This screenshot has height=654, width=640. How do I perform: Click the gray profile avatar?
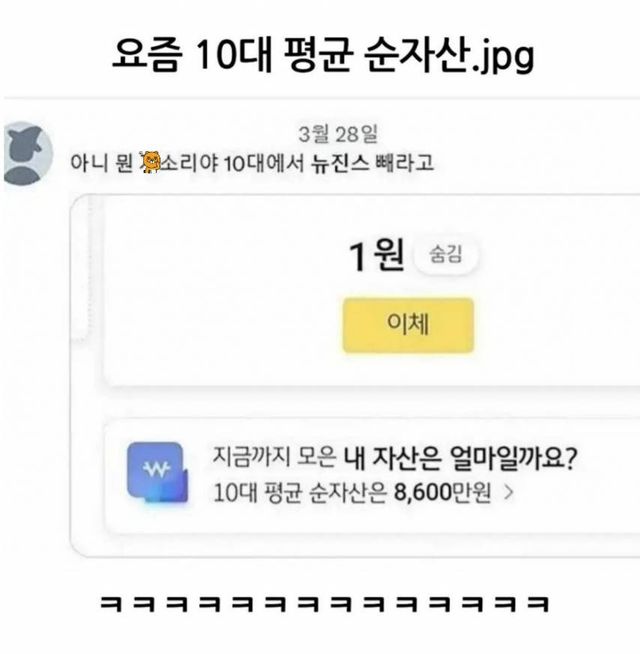28,153
